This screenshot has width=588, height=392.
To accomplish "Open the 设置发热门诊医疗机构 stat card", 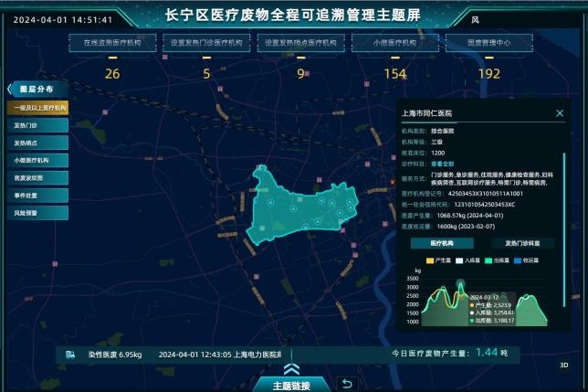I will pyautogui.click(x=206, y=43).
